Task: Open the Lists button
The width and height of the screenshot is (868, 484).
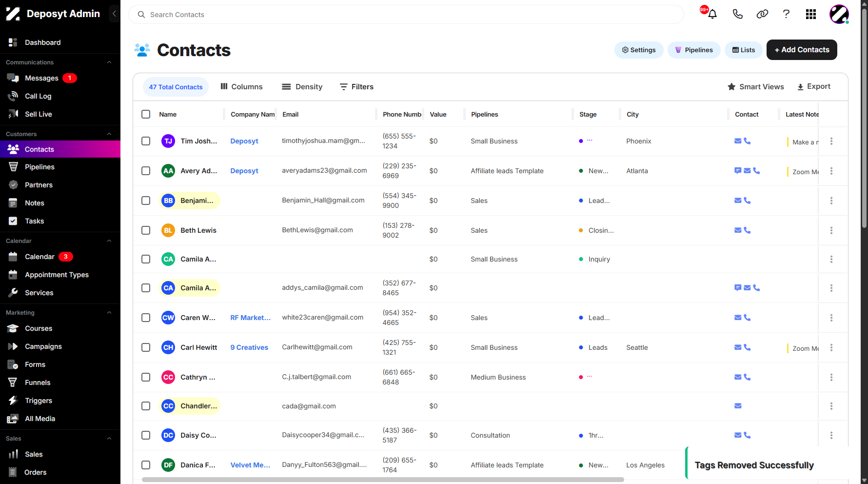Action: 744,50
